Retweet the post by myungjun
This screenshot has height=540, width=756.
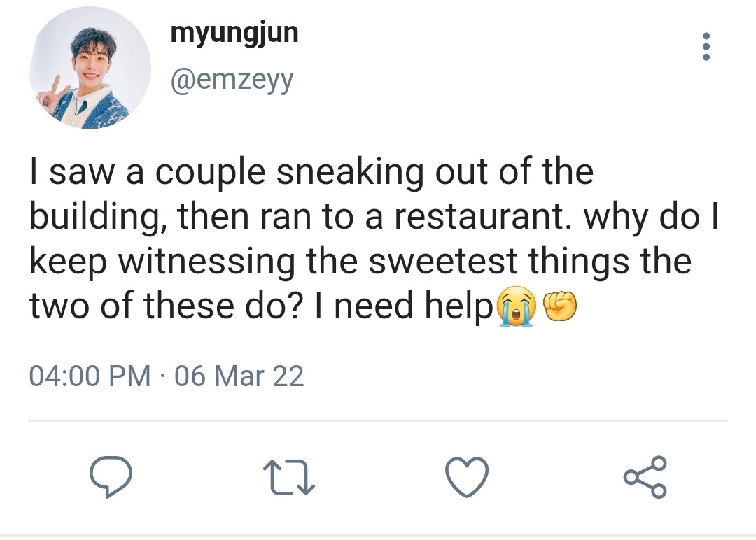pos(289,477)
